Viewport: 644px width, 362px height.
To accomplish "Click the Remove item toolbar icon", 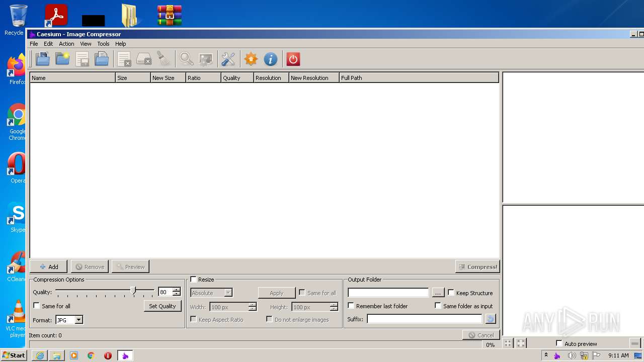I will tap(124, 59).
